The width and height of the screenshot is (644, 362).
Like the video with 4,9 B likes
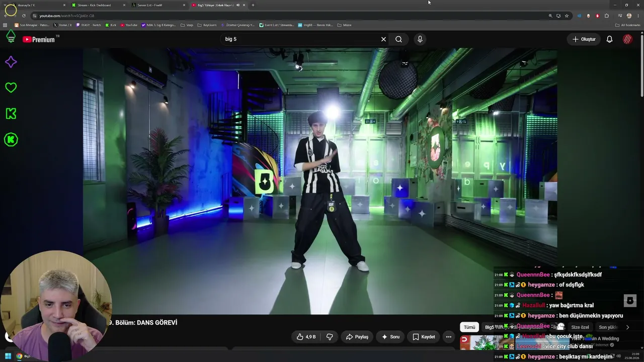coord(305,337)
